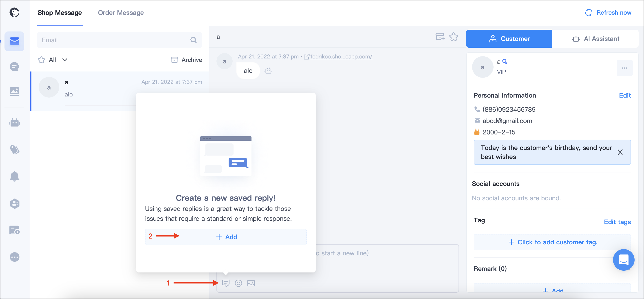Click the star filter icon beside All

[41, 60]
